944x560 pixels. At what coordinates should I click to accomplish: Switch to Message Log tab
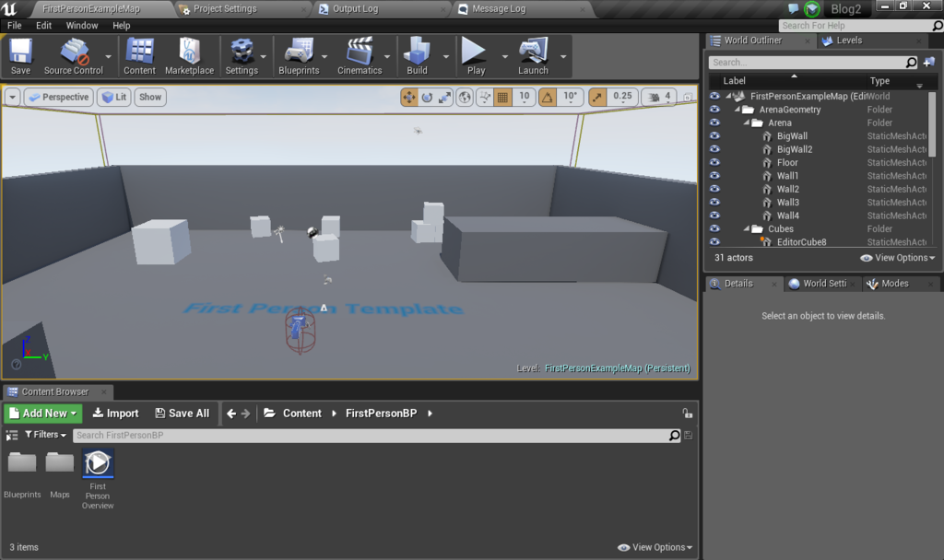pyautogui.click(x=499, y=9)
